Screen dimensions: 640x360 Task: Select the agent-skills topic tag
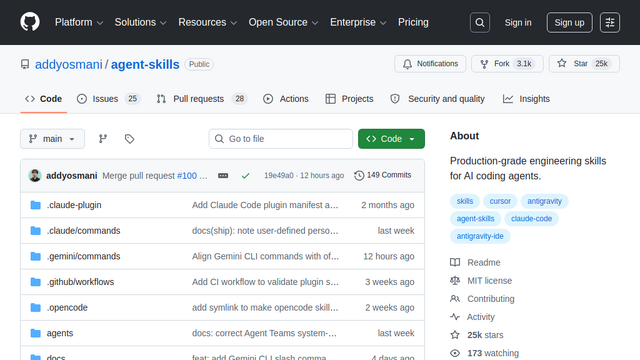476,219
